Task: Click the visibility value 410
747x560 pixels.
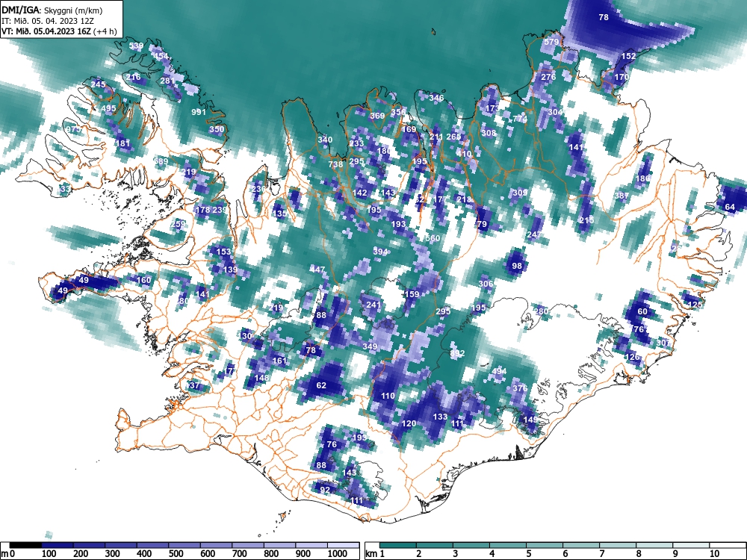Action: click(x=464, y=154)
